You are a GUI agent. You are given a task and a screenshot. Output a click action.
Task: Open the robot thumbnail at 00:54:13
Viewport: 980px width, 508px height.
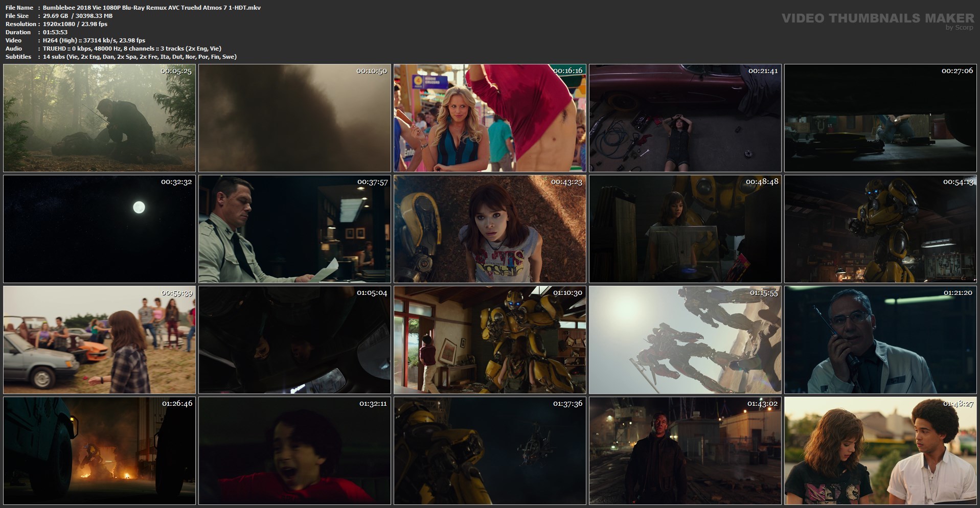tap(880, 229)
